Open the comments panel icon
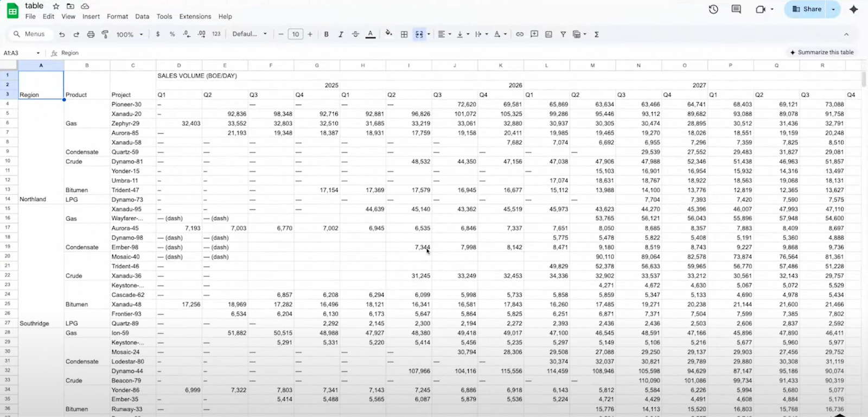868x417 pixels. click(736, 9)
